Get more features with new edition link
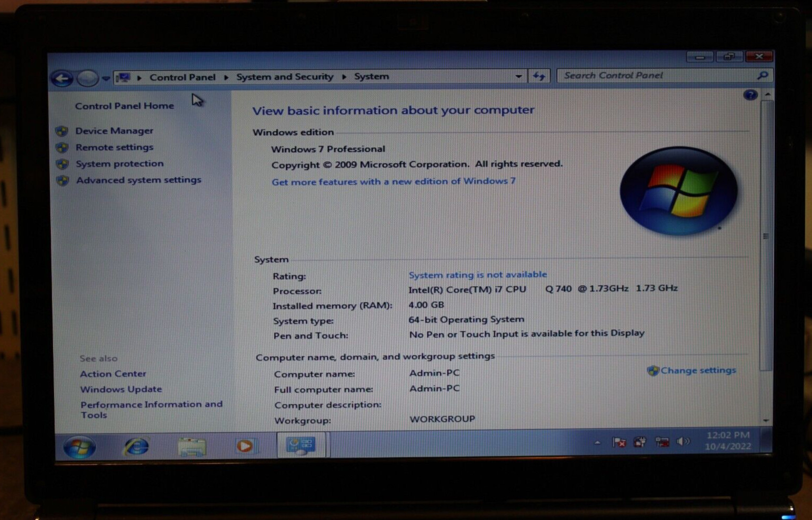This screenshot has width=812, height=520. point(394,181)
